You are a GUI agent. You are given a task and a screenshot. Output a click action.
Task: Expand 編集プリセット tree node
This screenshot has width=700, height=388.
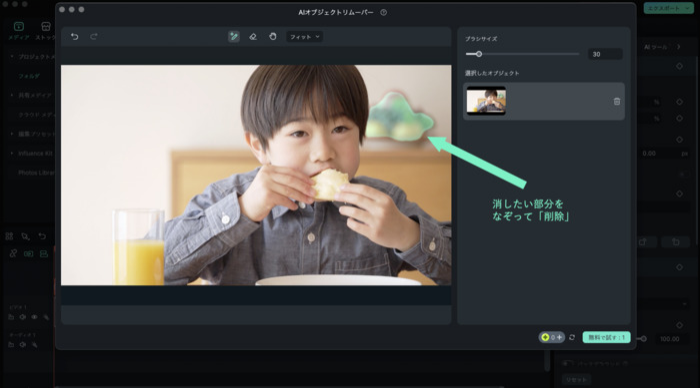click(x=12, y=134)
